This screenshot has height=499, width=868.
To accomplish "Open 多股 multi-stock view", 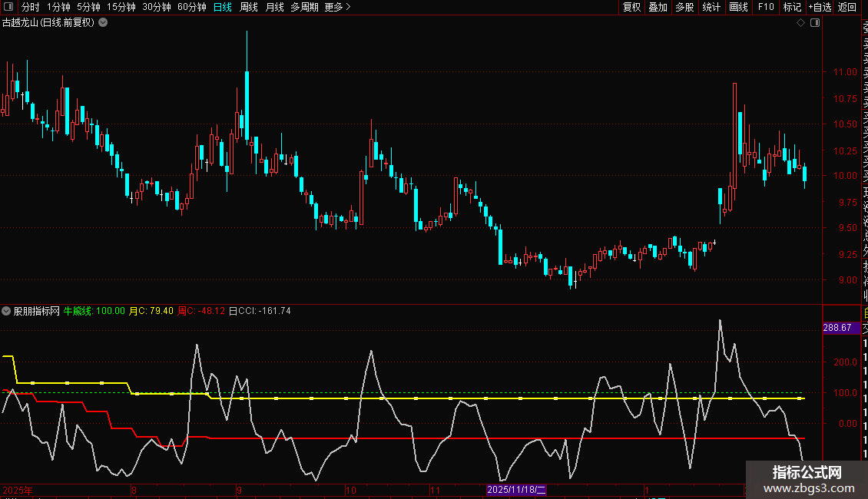I will (684, 7).
